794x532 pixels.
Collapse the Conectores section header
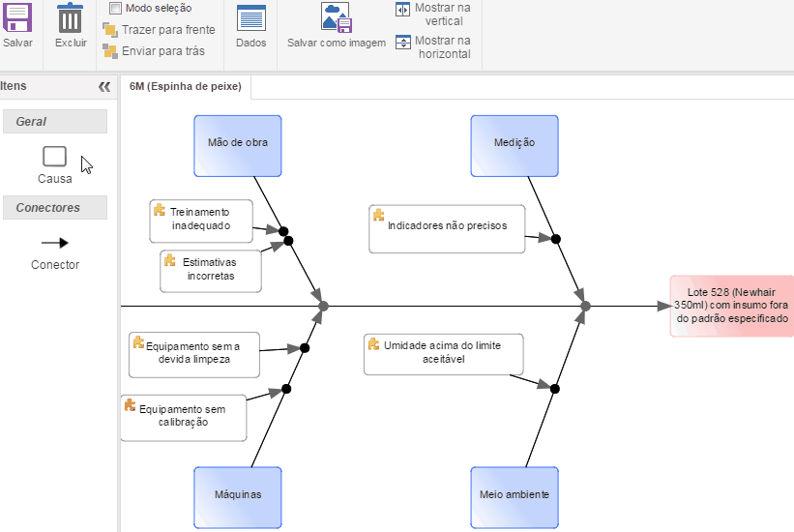click(x=55, y=208)
